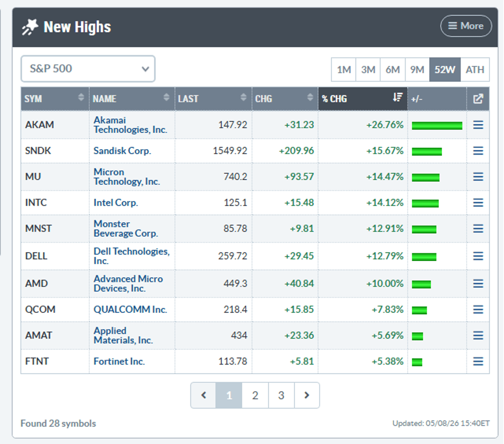Select page 1 in pagination
This screenshot has width=504, height=444.
(x=229, y=395)
